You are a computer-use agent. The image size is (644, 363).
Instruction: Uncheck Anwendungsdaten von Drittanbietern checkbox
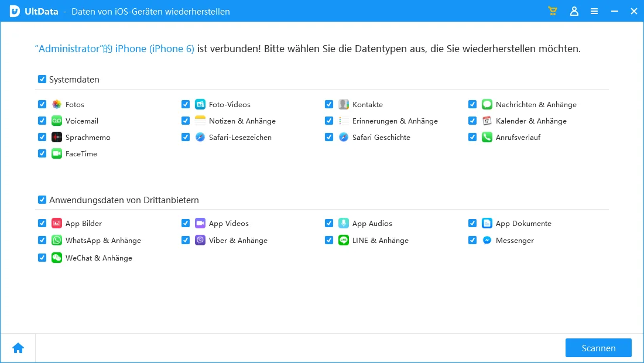tap(42, 200)
